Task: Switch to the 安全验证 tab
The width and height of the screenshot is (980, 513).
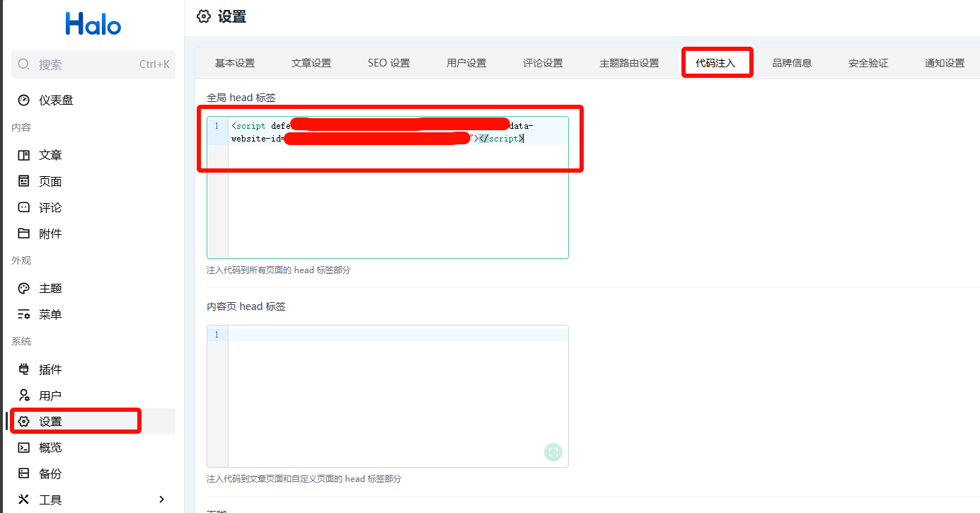Action: click(869, 63)
